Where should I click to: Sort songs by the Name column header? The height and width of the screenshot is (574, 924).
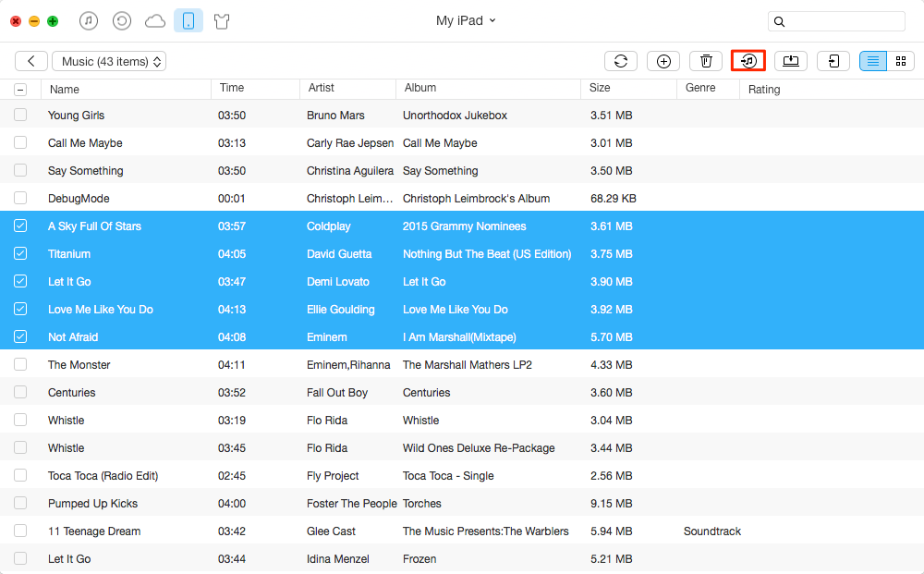65,90
